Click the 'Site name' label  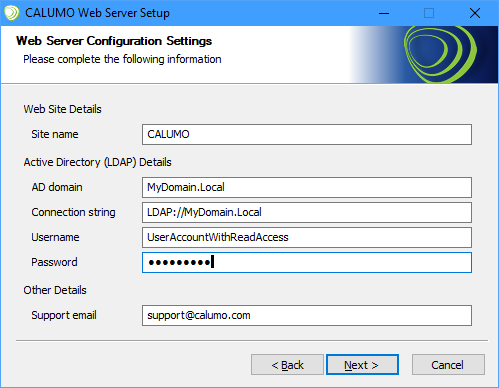pos(55,134)
